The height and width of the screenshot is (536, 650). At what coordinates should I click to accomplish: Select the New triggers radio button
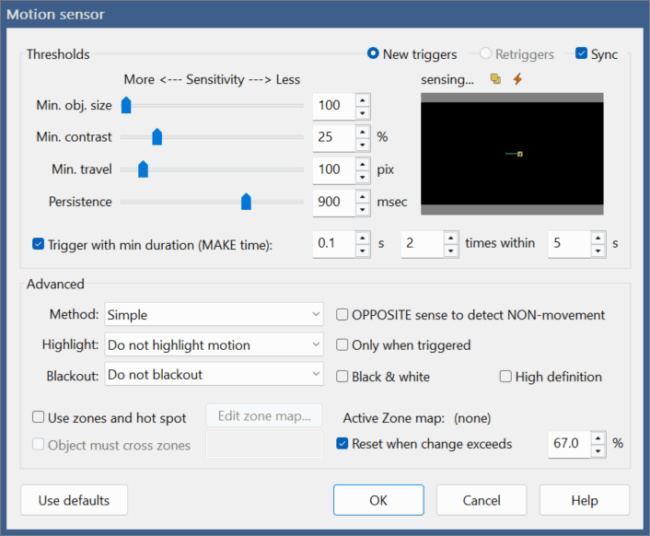point(374,54)
